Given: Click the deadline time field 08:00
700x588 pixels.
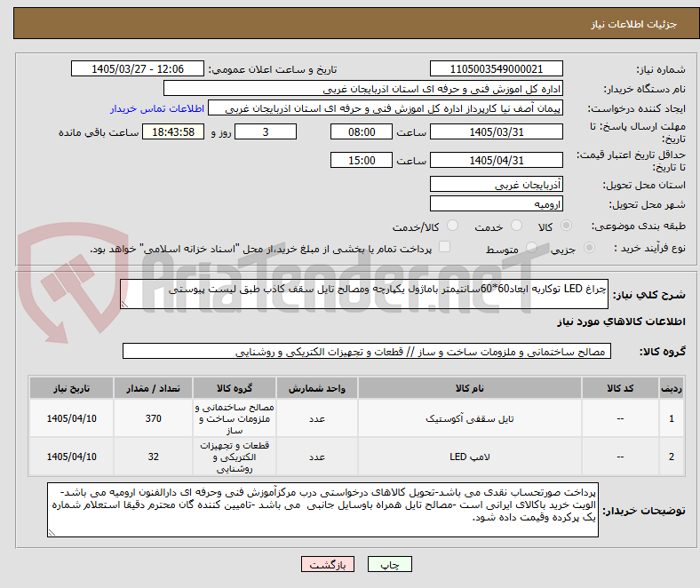Looking at the screenshot, I should [x=362, y=131].
